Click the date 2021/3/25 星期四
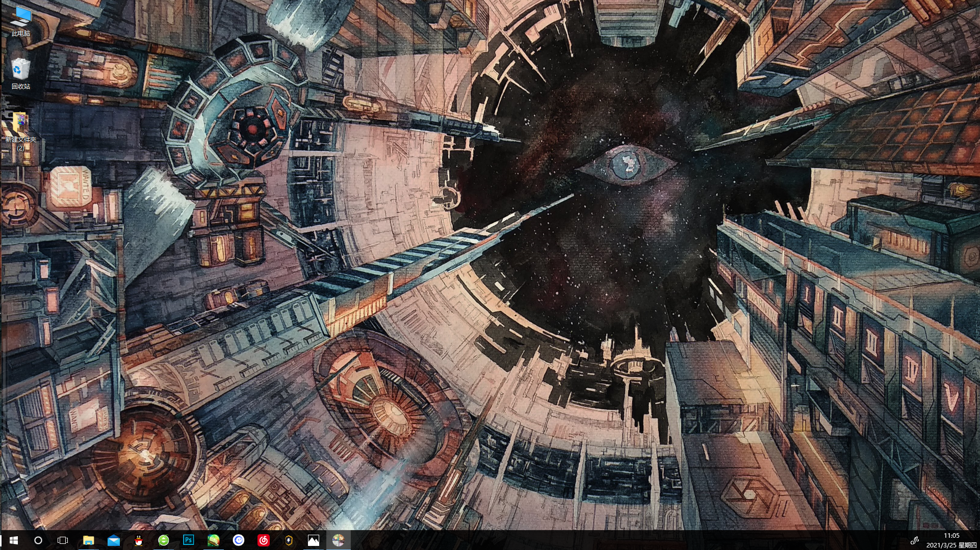 [951, 545]
